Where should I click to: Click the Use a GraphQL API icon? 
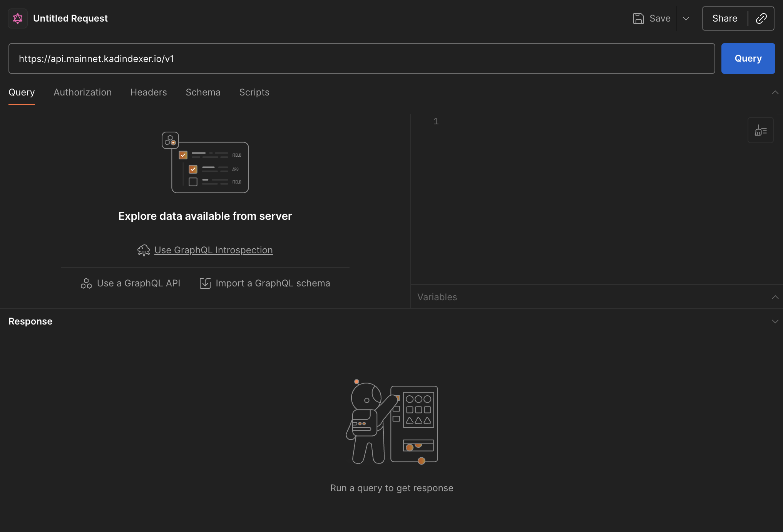pyautogui.click(x=86, y=283)
